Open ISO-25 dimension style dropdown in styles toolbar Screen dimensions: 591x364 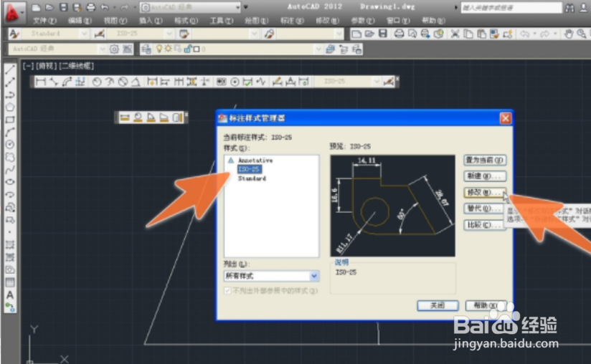(x=169, y=34)
